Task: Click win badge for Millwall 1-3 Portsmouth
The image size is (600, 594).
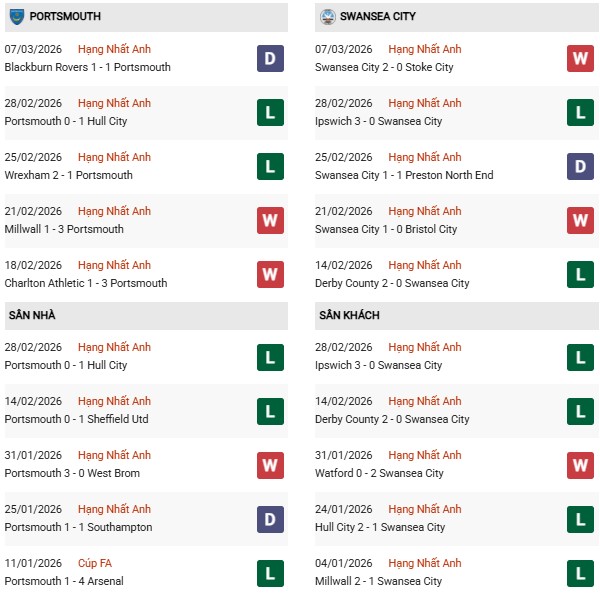Action: (270, 221)
